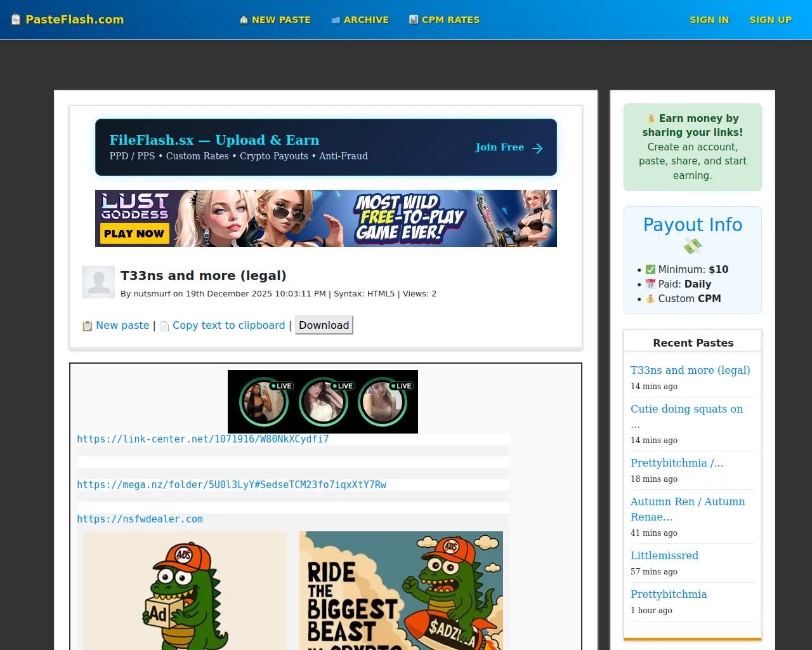
Task: Click the money bag icon beside Custom CPM
Action: click(x=650, y=298)
